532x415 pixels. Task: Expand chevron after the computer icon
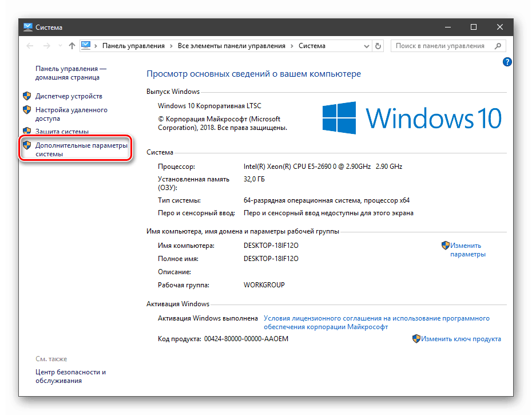tap(96, 46)
